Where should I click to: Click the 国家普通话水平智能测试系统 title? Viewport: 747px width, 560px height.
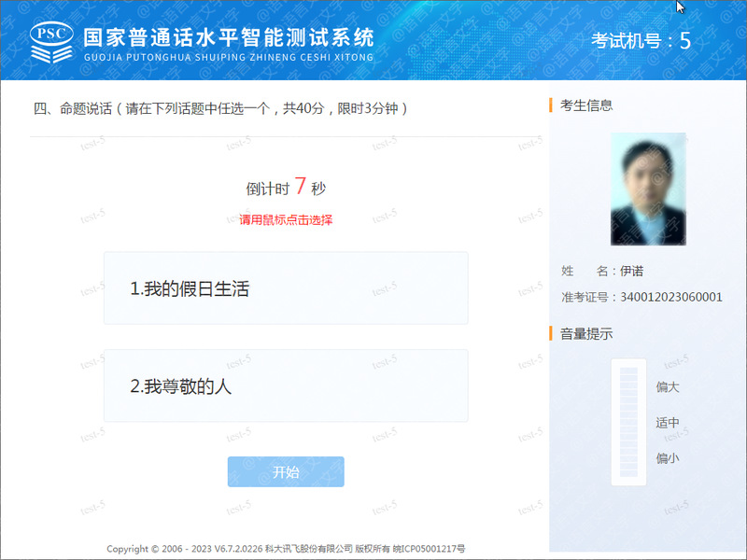click(229, 37)
